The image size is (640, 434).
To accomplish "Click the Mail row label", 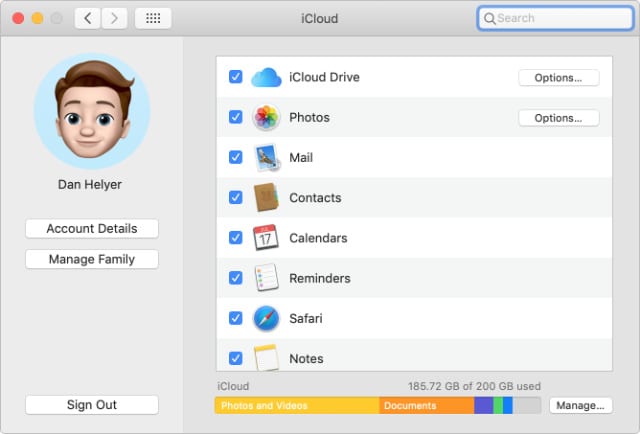I will point(301,158).
